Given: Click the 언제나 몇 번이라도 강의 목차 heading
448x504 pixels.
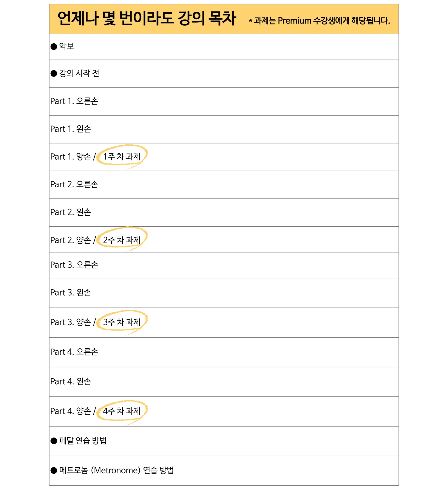Looking at the screenshot, I should click(147, 18).
